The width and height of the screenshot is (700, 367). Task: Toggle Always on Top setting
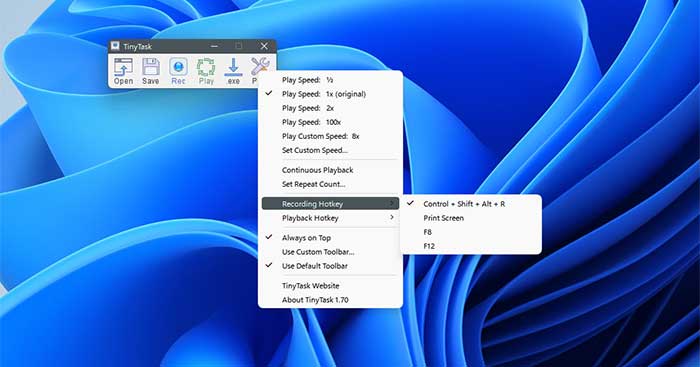click(x=330, y=238)
